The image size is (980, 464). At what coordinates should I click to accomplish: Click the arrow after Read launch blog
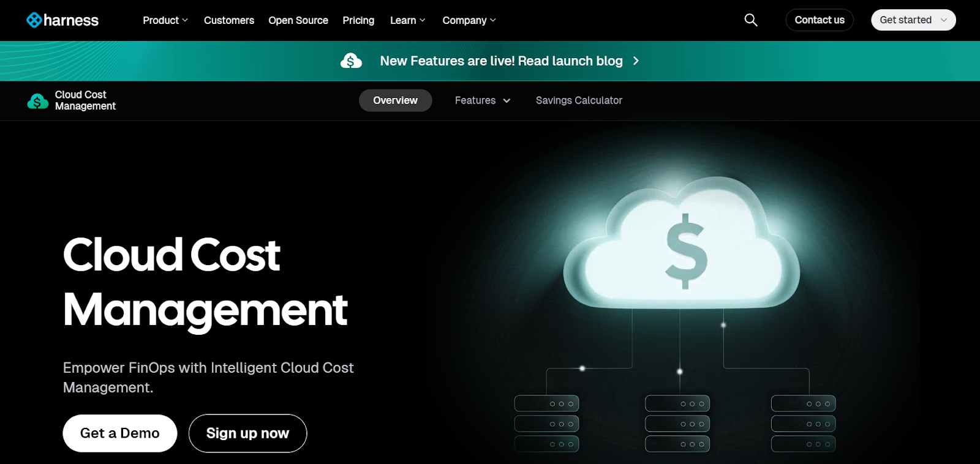[636, 61]
